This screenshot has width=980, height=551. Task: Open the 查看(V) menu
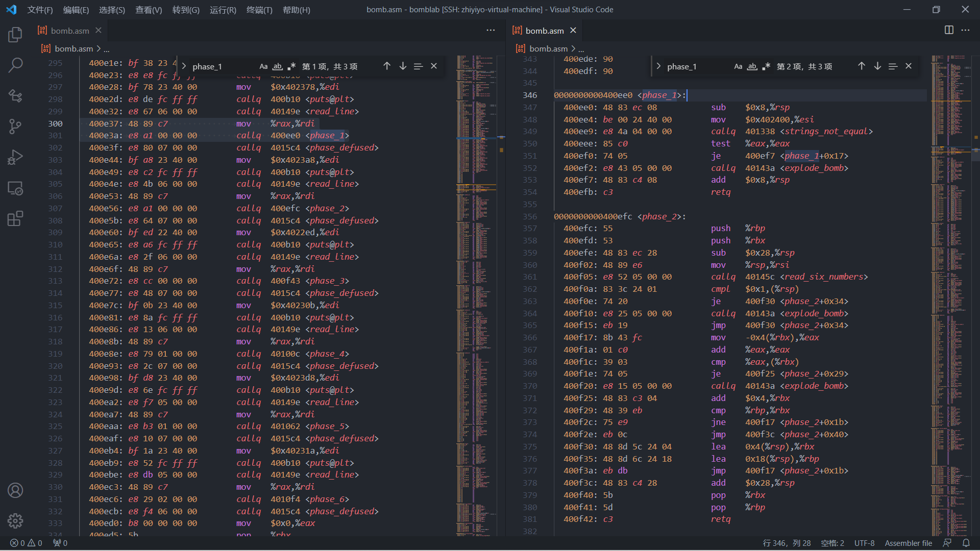pyautogui.click(x=149, y=10)
